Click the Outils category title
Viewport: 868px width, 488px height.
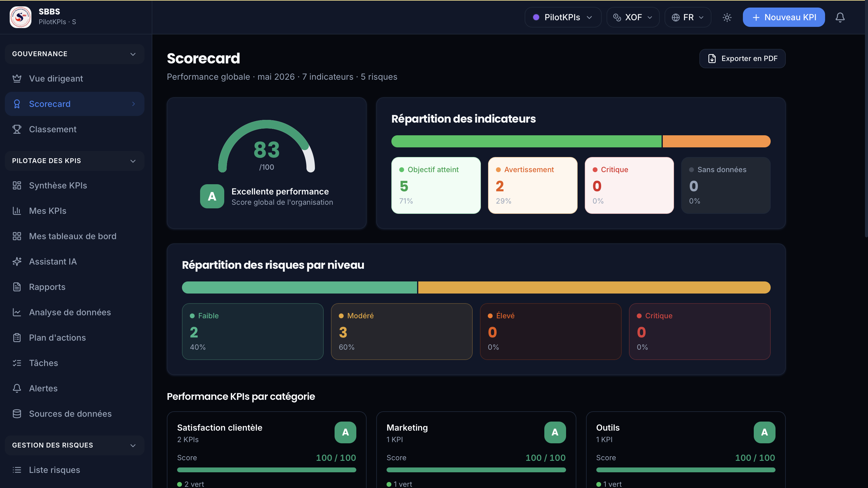(607, 428)
